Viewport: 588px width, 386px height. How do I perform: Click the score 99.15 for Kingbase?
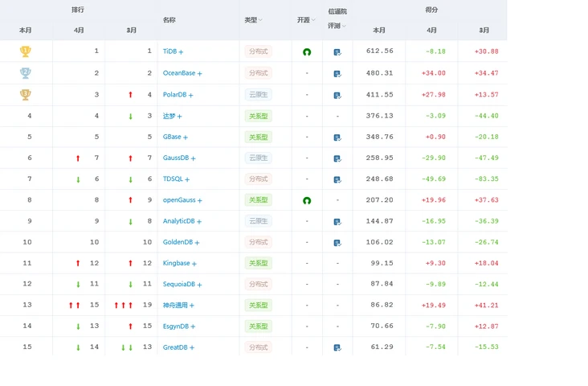[382, 263]
